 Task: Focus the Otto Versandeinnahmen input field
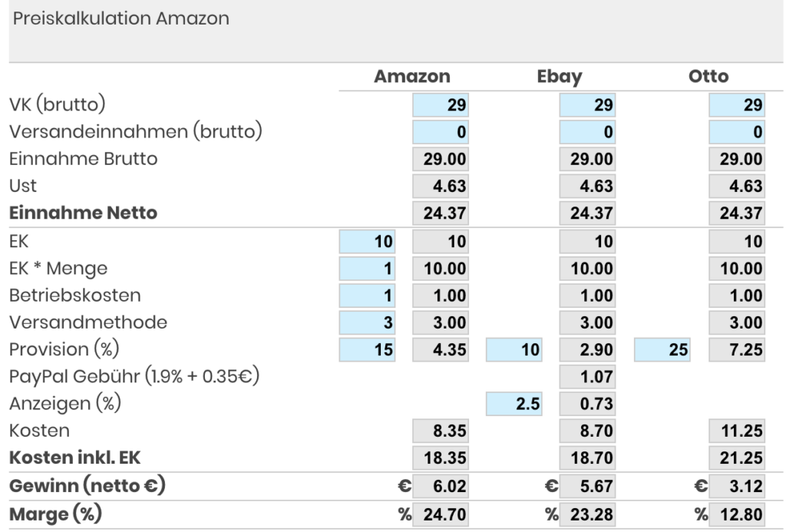pos(737,132)
